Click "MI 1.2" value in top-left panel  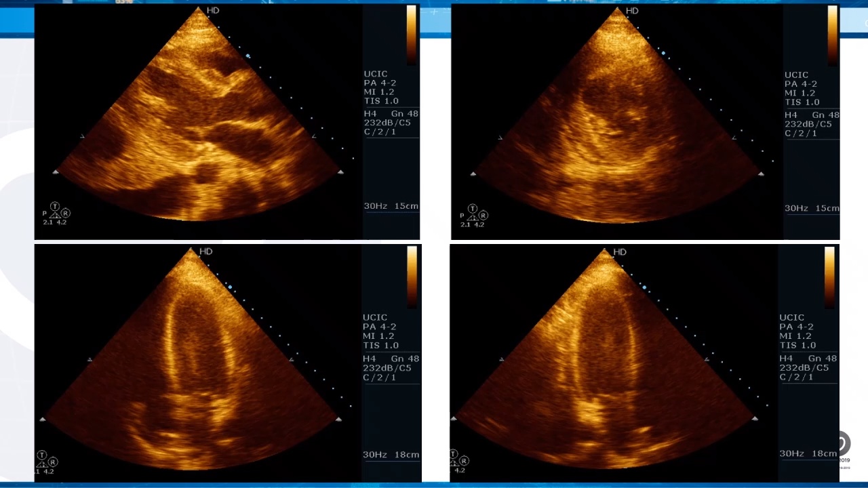(379, 91)
